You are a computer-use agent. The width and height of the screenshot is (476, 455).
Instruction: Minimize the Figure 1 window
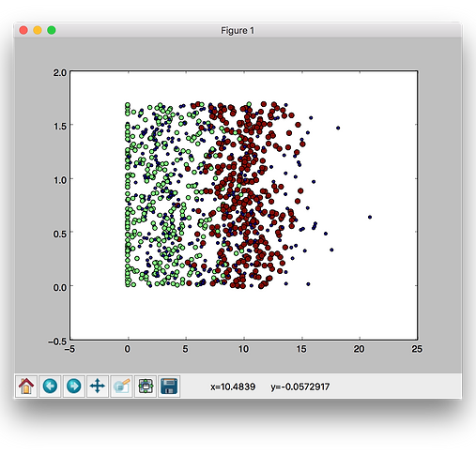click(x=38, y=30)
